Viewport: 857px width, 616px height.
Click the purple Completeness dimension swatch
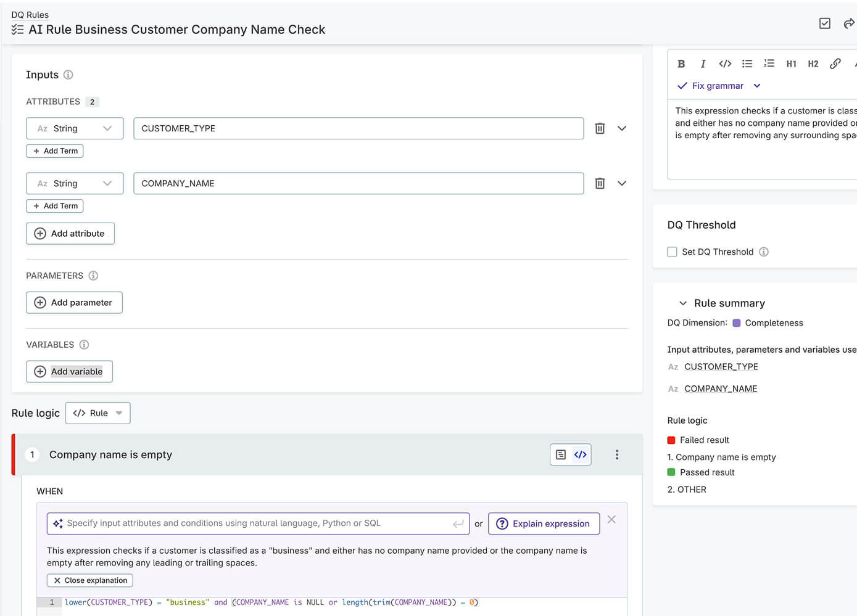pos(736,323)
